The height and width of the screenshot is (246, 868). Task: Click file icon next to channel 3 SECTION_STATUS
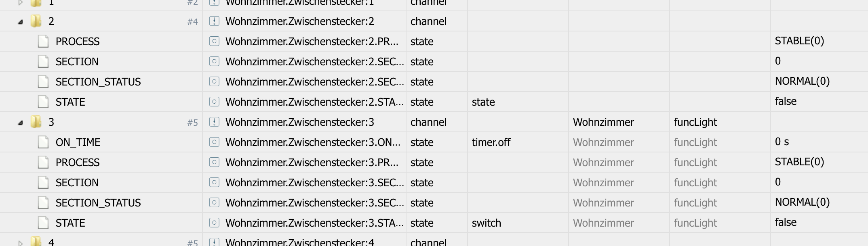43,202
